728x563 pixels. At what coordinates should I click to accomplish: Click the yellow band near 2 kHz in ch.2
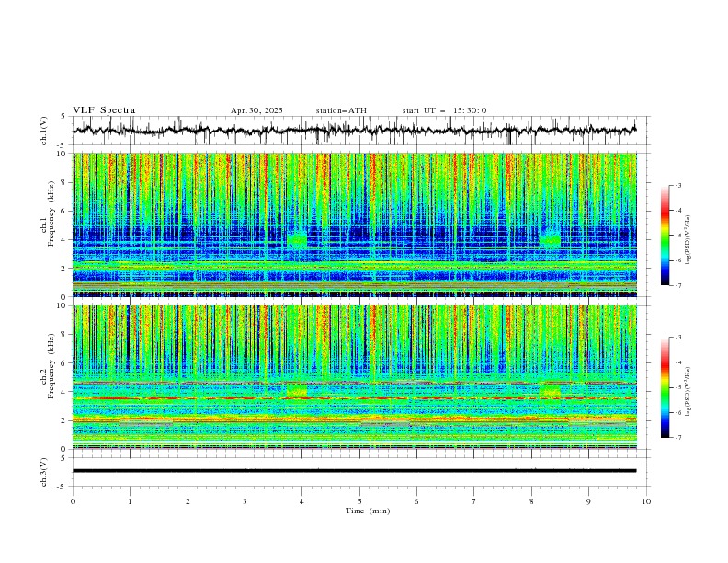[x=354, y=419]
